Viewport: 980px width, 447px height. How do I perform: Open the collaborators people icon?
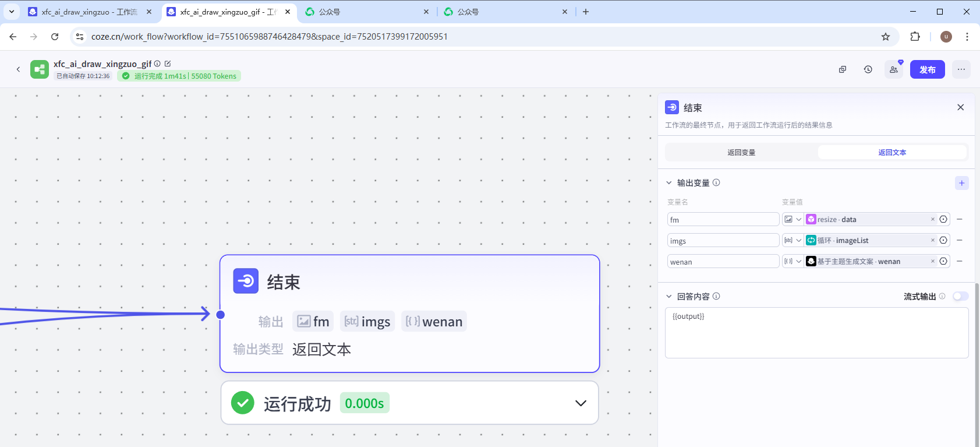[x=894, y=69]
